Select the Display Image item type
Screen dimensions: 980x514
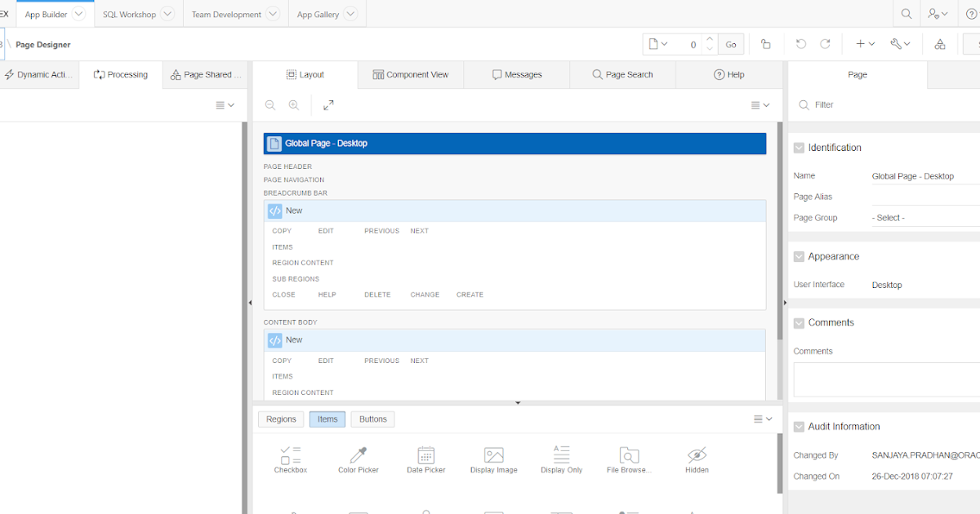coord(493,459)
